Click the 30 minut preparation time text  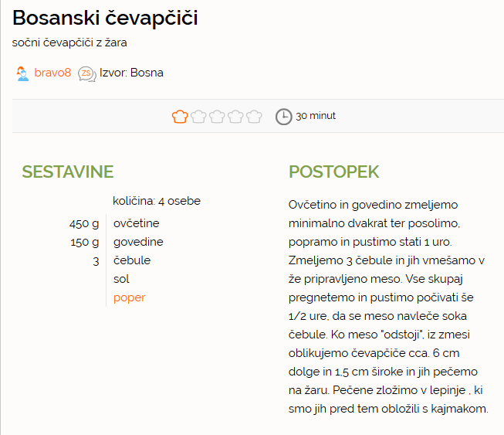[x=316, y=116]
